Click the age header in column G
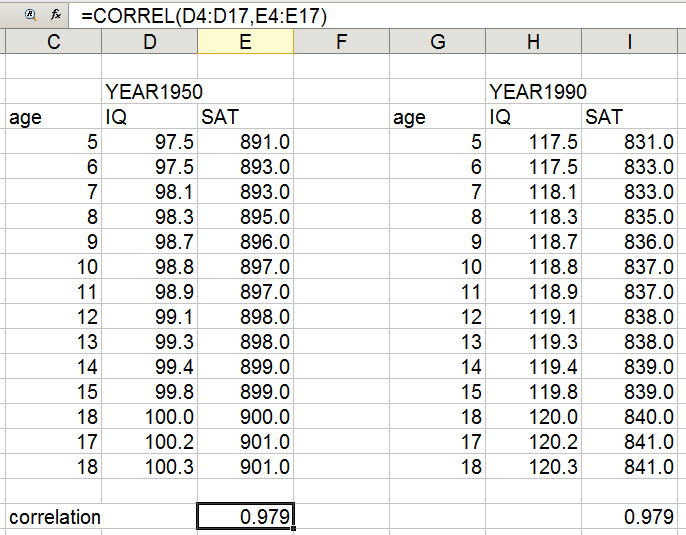686x535 pixels. [438, 116]
